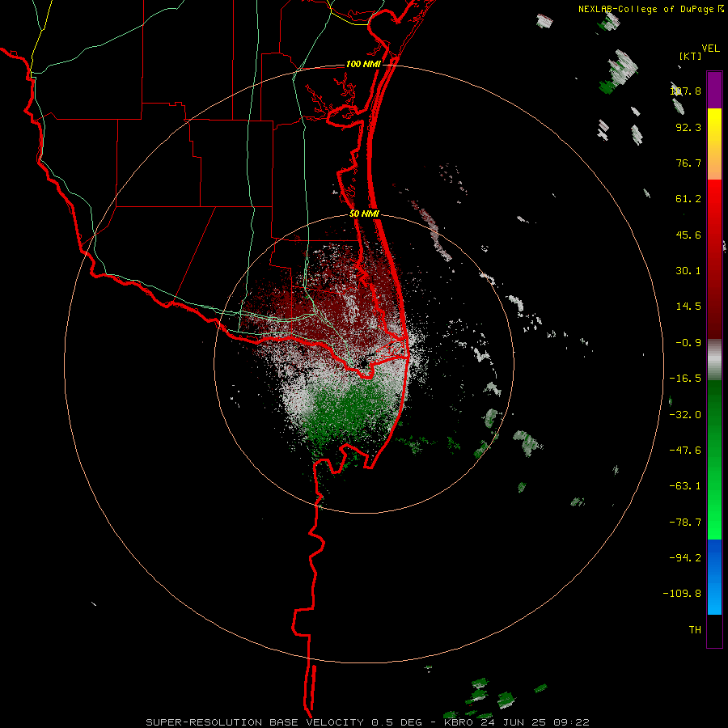
Task: Click the 30.1 velocity scale value
Action: click(688, 271)
